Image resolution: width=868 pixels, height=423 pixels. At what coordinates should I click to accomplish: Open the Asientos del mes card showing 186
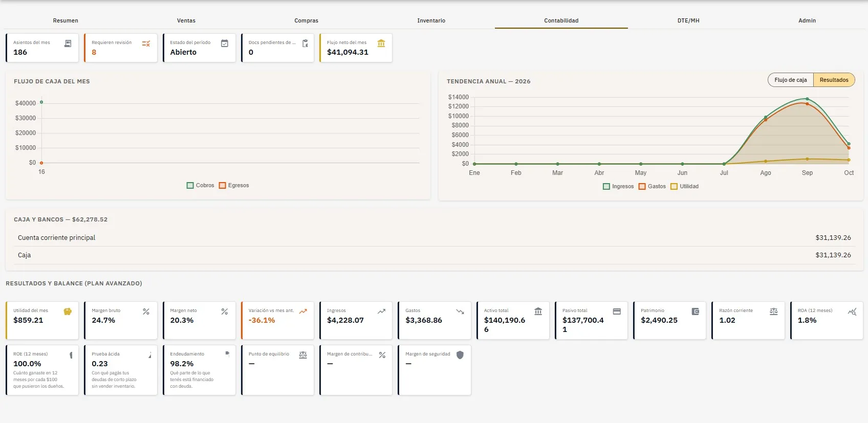(42, 48)
